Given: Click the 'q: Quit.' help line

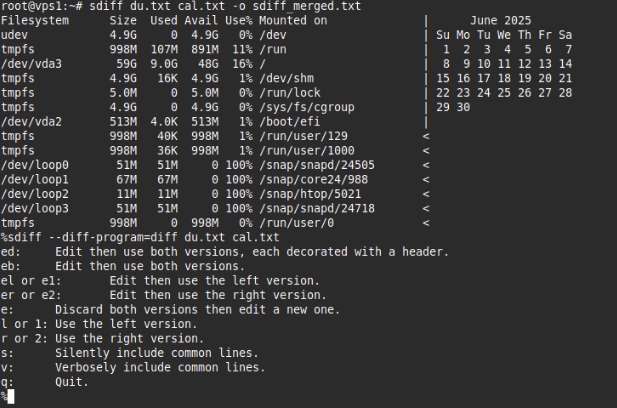Looking at the screenshot, I should point(38,382).
